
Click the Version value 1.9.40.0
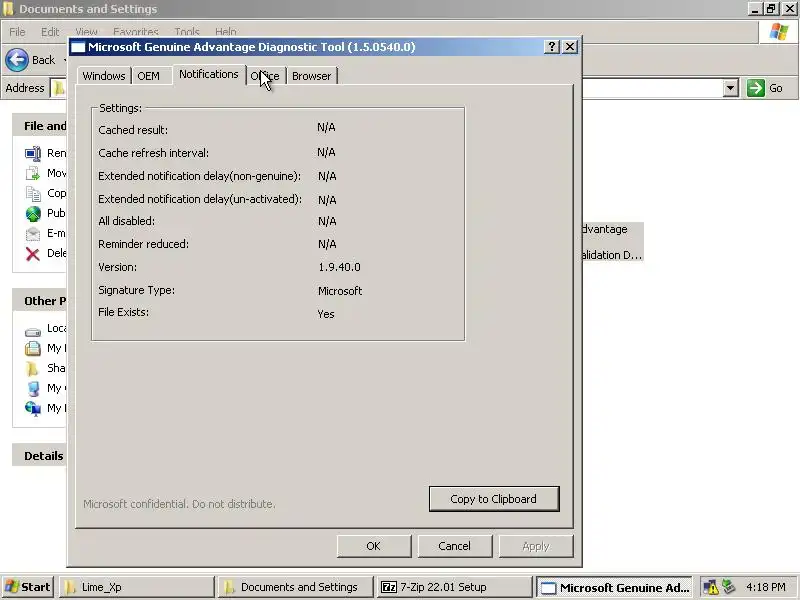(339, 267)
